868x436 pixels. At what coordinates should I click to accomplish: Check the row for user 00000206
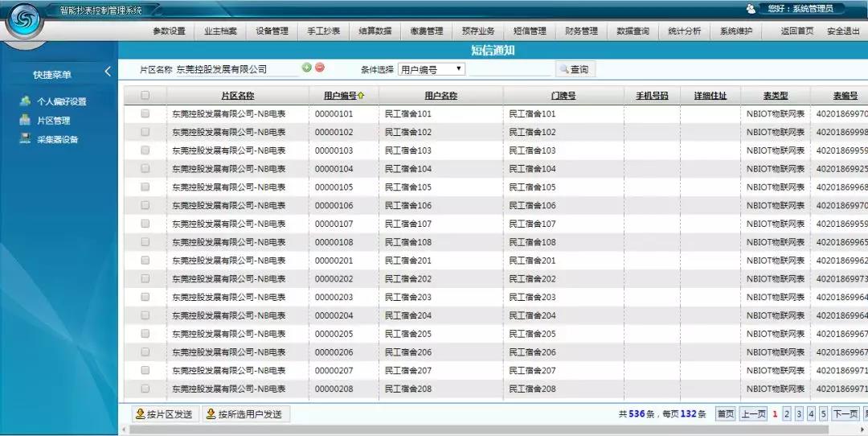[145, 352]
